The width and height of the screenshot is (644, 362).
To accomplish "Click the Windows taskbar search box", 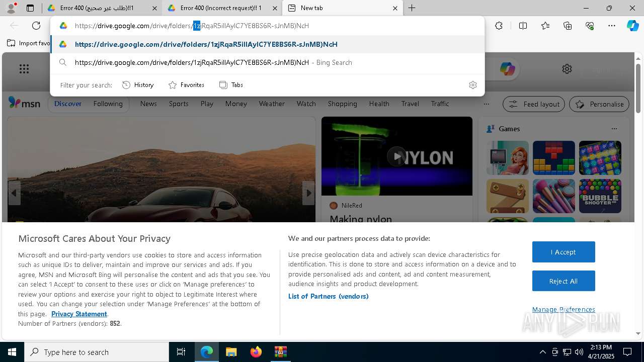I will click(x=97, y=352).
